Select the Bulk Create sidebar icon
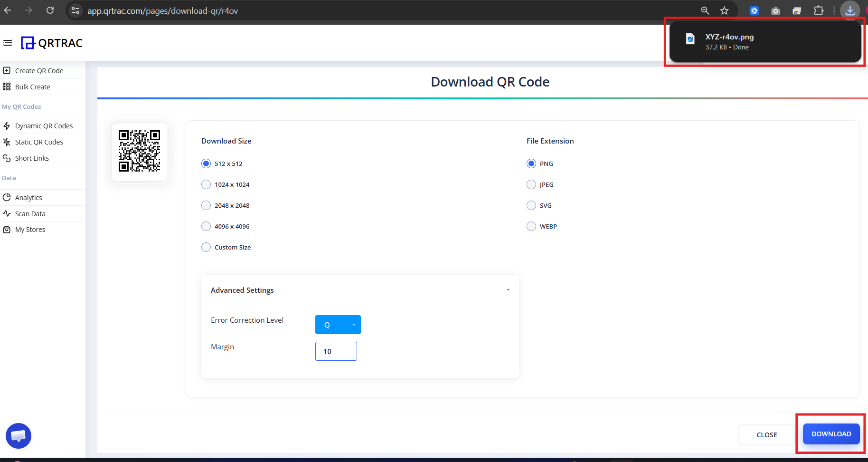Image resolution: width=868 pixels, height=462 pixels. tap(32, 87)
